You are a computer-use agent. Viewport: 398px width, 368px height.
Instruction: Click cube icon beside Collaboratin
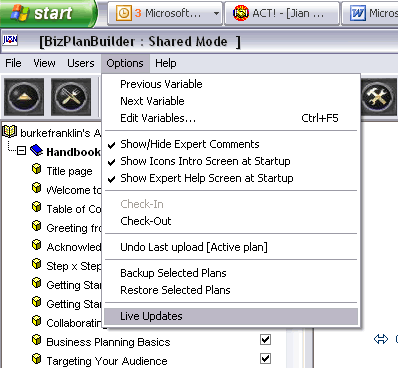pos(37,321)
